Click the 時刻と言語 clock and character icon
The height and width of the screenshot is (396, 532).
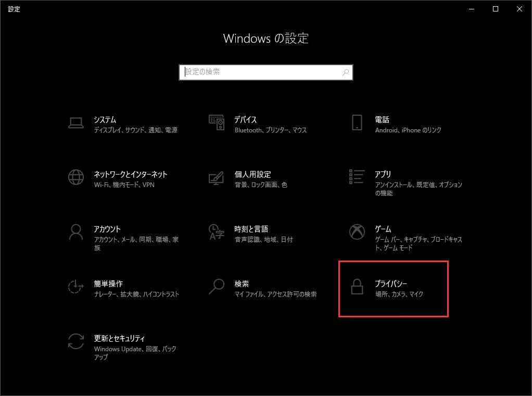tap(217, 232)
